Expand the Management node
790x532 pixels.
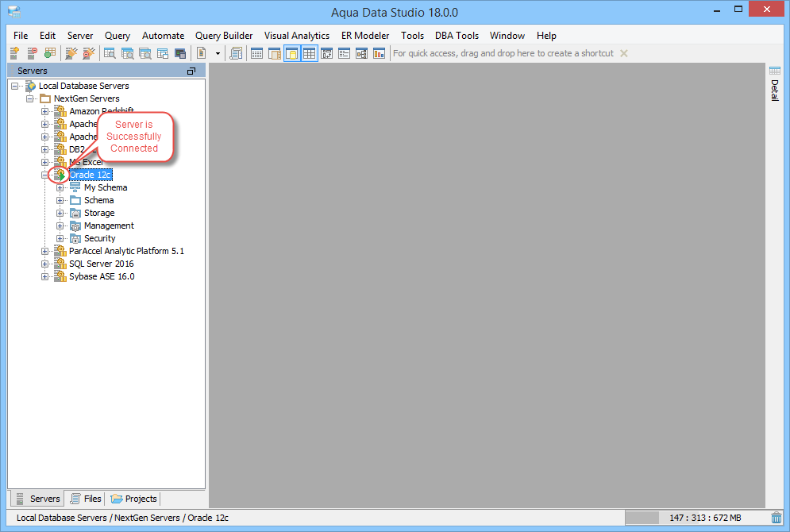pyautogui.click(x=60, y=226)
